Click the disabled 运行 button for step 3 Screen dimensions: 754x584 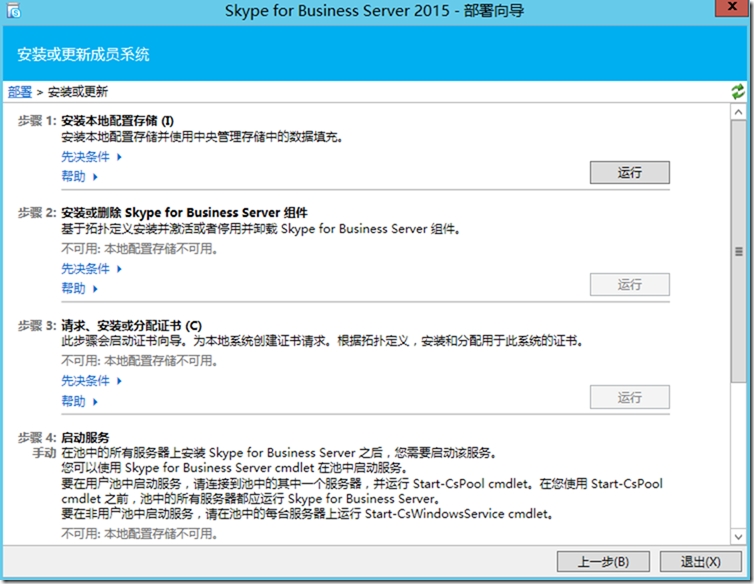(629, 397)
